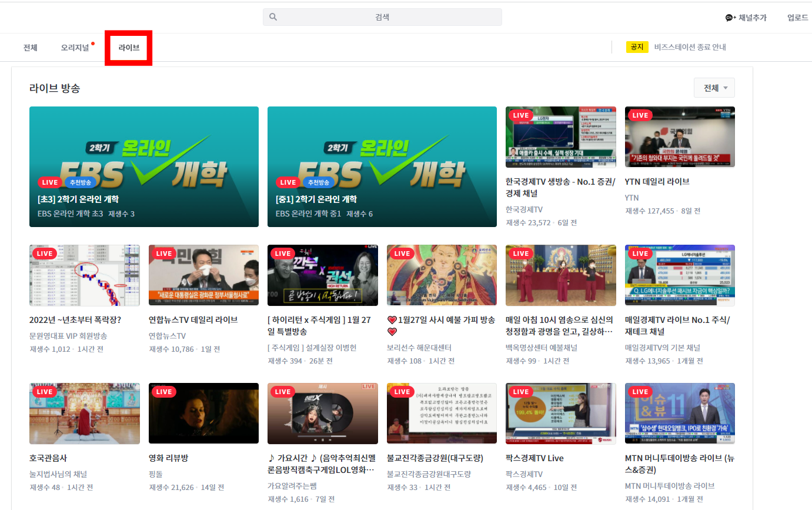
Task: Open the 연합뉴스TV channel name
Action: pos(168,336)
